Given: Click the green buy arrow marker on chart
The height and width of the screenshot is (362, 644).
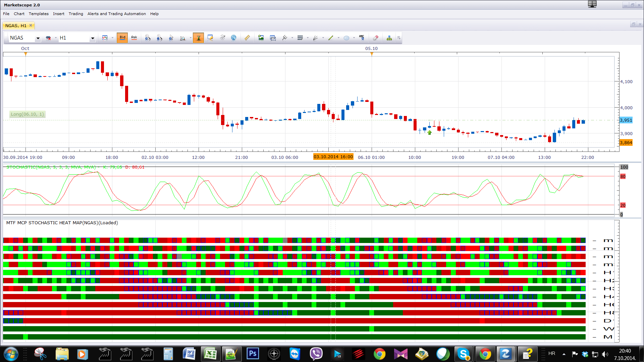Looking at the screenshot, I should click(x=430, y=132).
